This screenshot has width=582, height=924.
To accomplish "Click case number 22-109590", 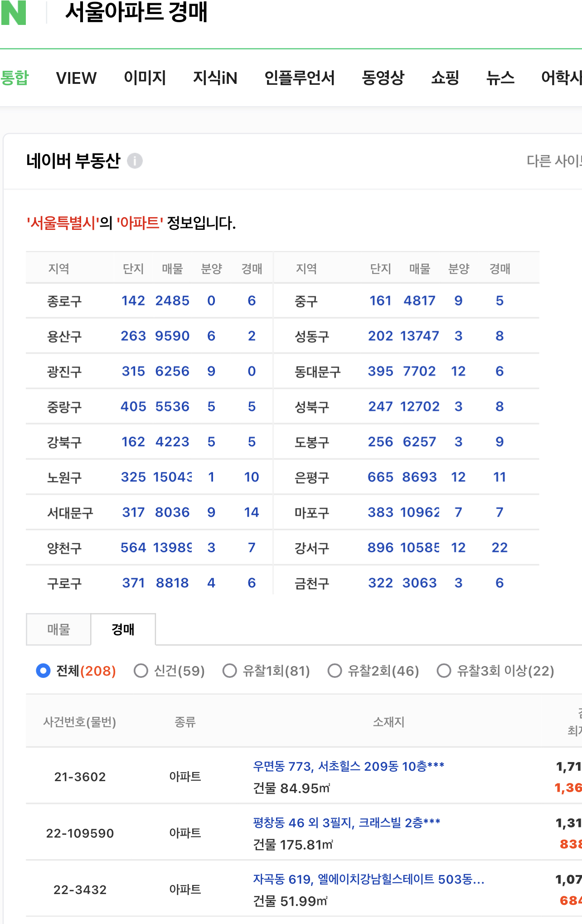I will [x=80, y=833].
